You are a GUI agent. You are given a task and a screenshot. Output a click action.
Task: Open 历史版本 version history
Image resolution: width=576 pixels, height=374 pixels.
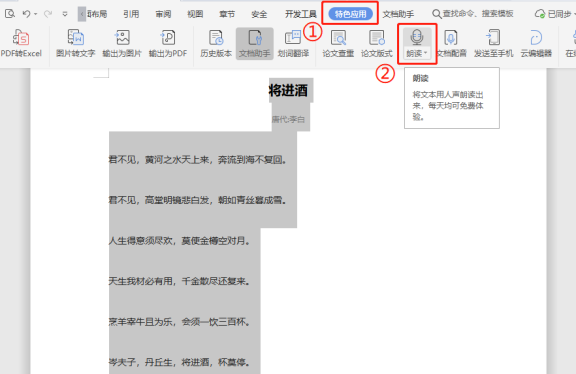216,43
